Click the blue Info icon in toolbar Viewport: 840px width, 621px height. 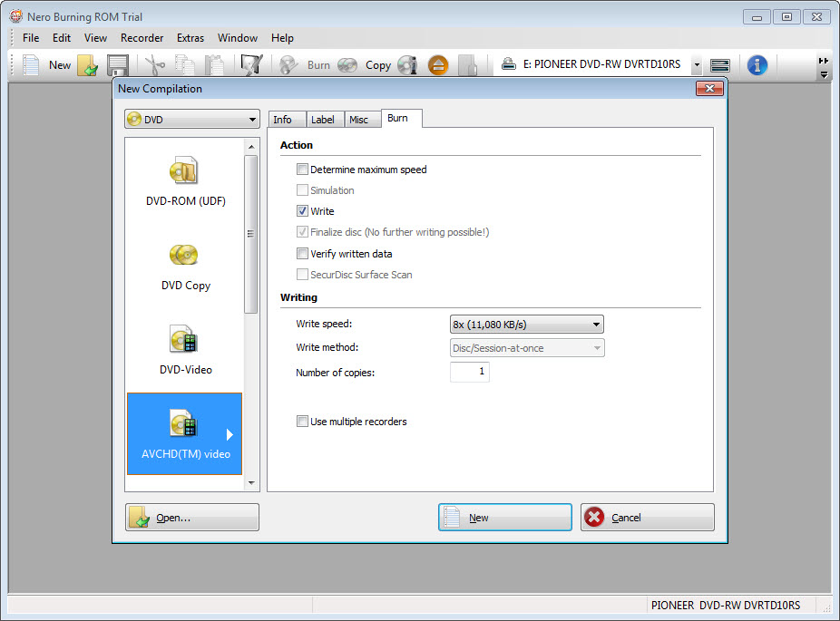[757, 65]
